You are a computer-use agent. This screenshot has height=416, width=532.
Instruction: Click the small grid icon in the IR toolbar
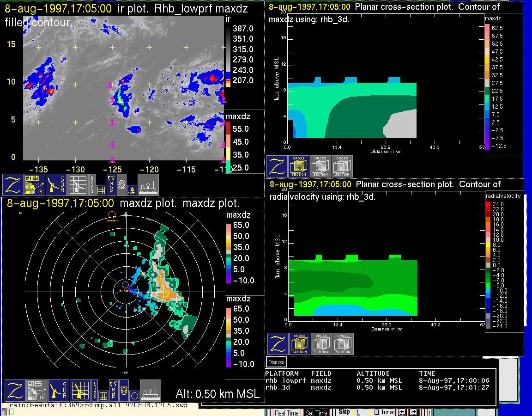(101, 189)
